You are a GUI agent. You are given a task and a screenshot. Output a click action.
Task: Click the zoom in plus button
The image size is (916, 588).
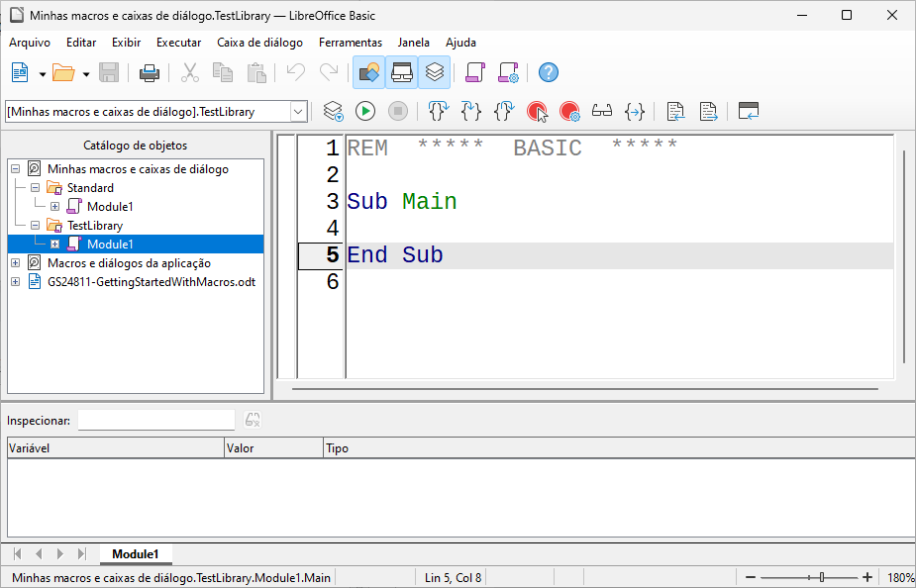pyautogui.click(x=867, y=577)
